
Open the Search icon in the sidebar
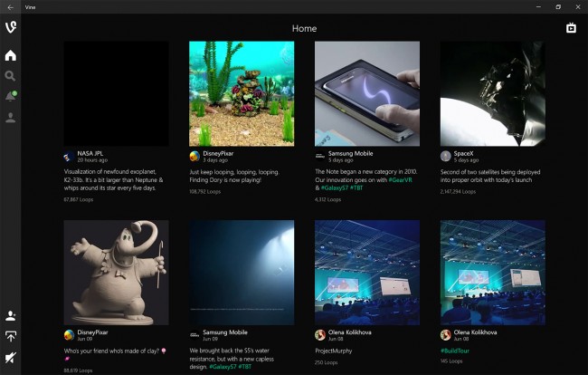pos(10,76)
